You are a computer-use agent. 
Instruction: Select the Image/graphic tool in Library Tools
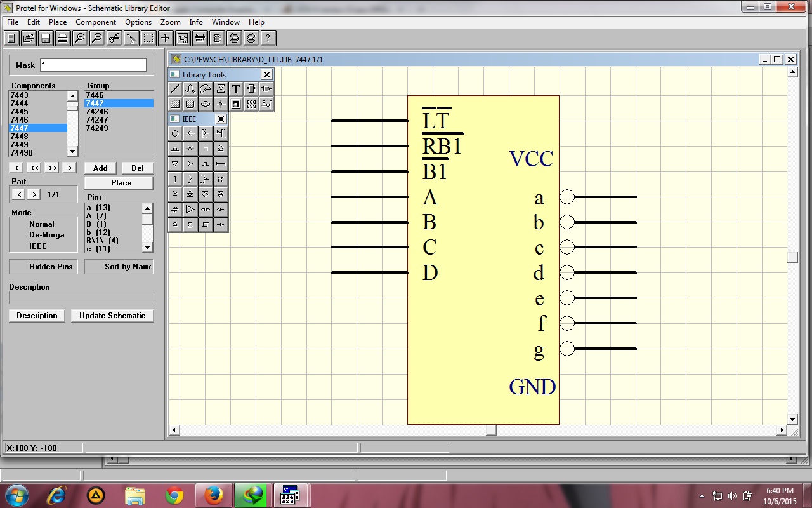click(x=236, y=104)
